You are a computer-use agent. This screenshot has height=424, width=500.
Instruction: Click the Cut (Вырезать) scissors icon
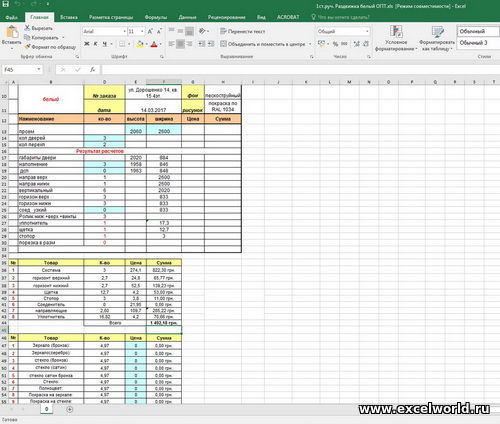(28, 28)
